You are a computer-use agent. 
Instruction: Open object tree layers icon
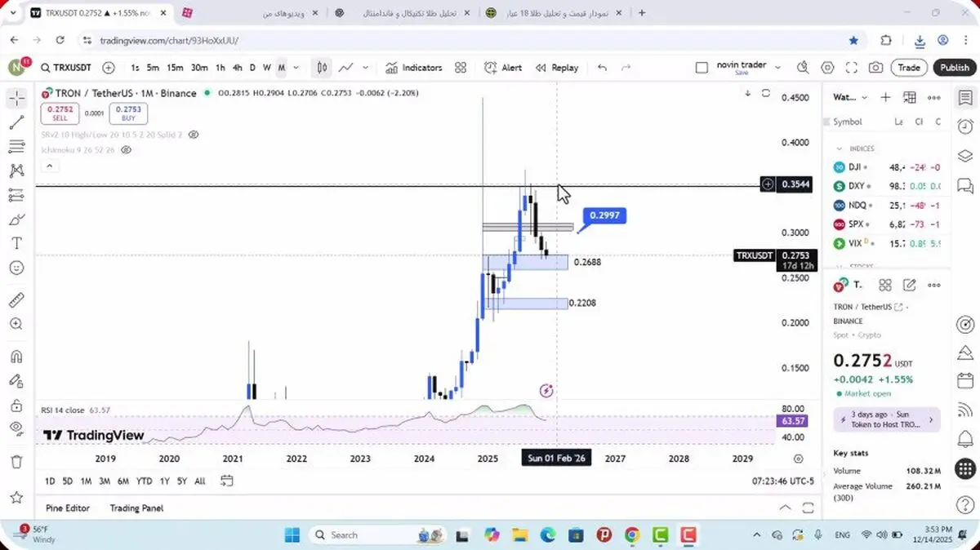click(x=965, y=156)
